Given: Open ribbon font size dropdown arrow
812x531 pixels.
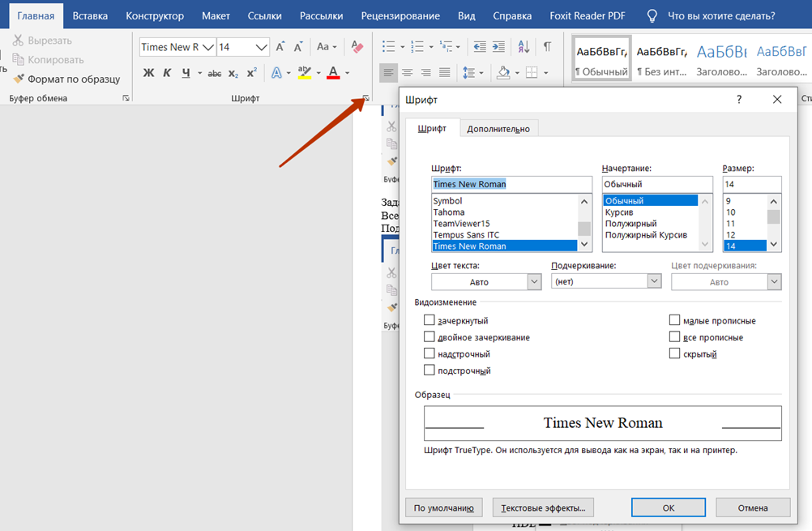Looking at the screenshot, I should (x=262, y=47).
